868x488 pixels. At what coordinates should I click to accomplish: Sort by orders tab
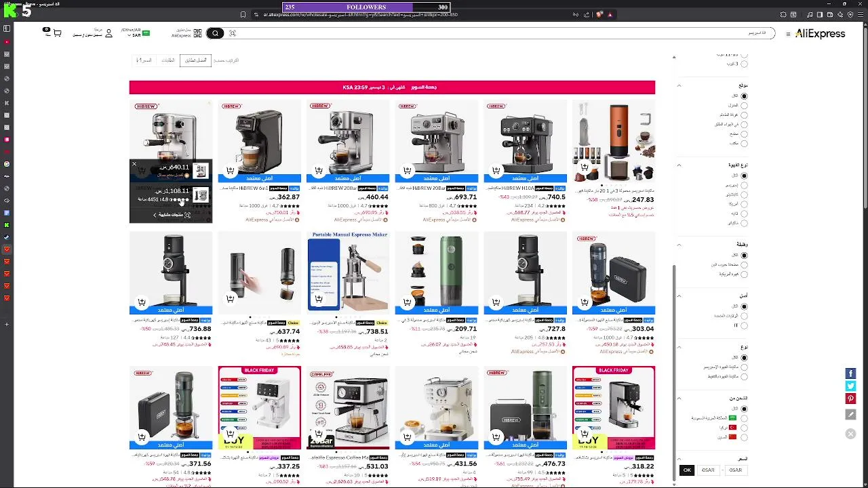coord(167,60)
